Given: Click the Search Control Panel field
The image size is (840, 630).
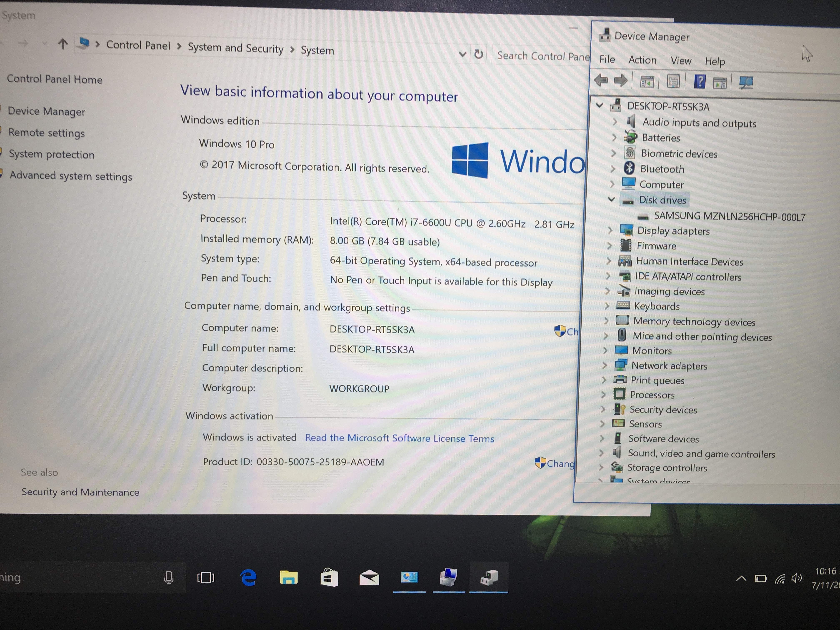Looking at the screenshot, I should (x=542, y=56).
